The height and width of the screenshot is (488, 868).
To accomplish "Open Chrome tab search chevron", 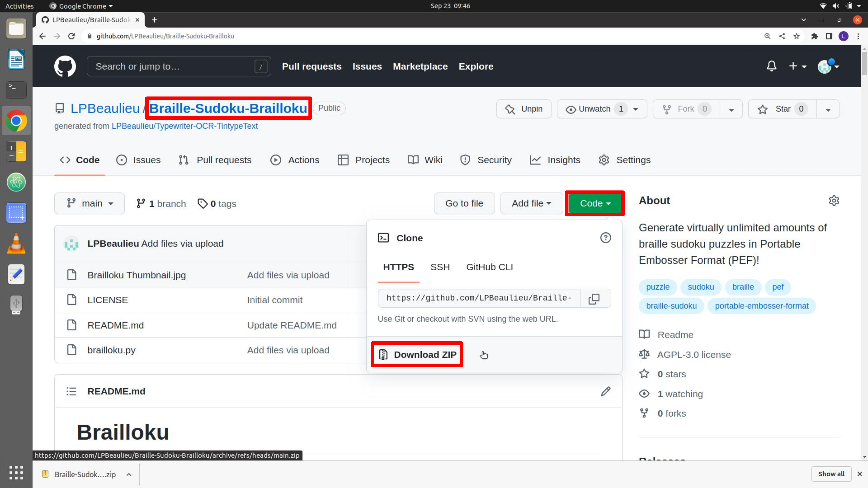I will [x=804, y=20].
